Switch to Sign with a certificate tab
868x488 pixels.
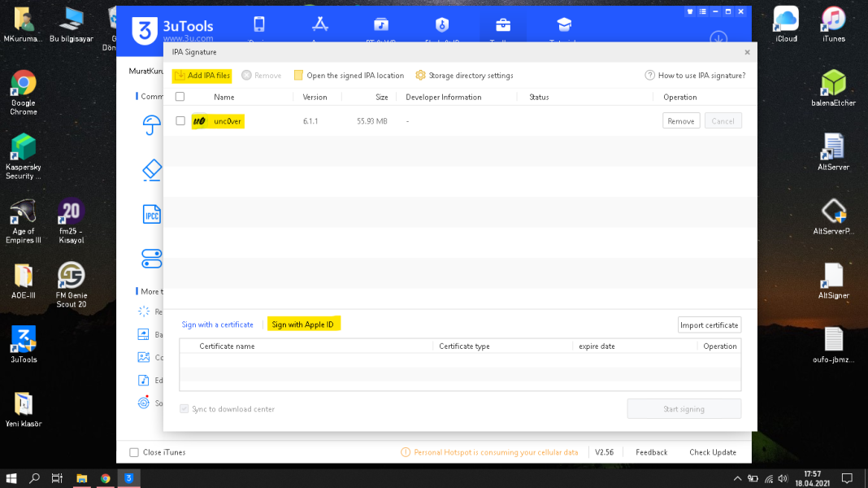coord(217,325)
